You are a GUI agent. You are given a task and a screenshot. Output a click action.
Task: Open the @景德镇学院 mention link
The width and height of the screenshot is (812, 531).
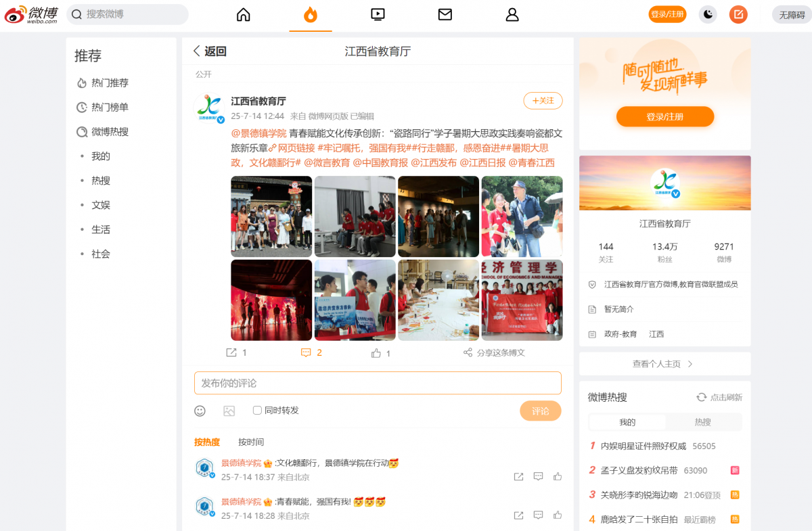click(259, 133)
